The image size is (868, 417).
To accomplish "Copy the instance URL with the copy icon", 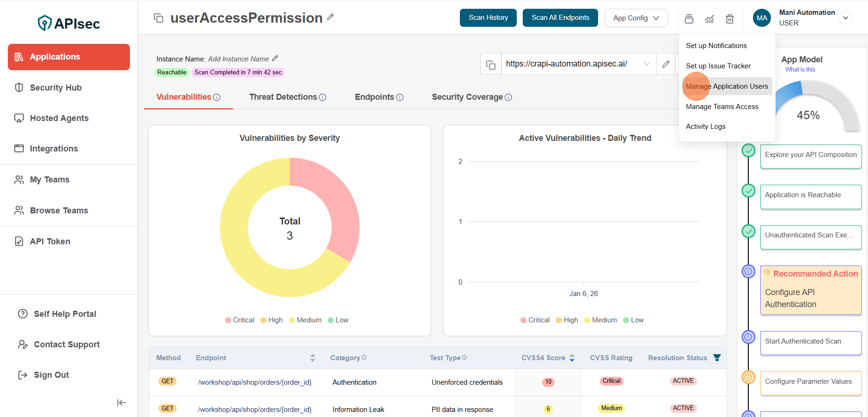I will tap(491, 65).
